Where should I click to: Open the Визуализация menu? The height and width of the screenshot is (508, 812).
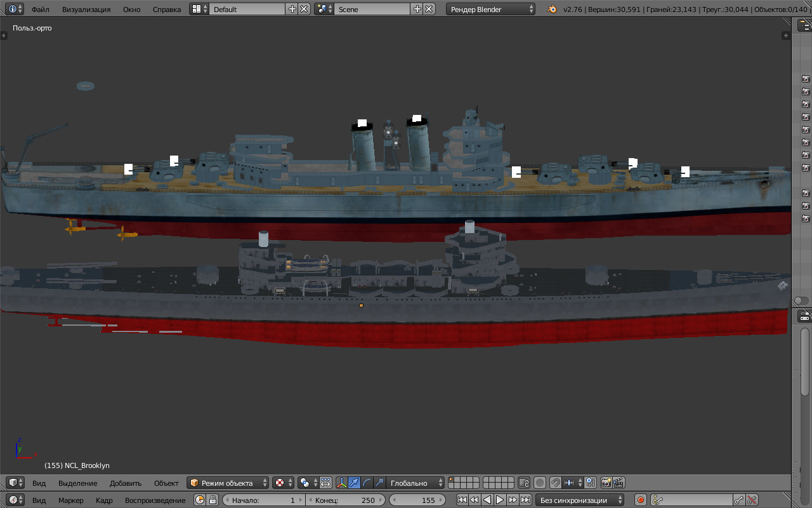(x=86, y=10)
